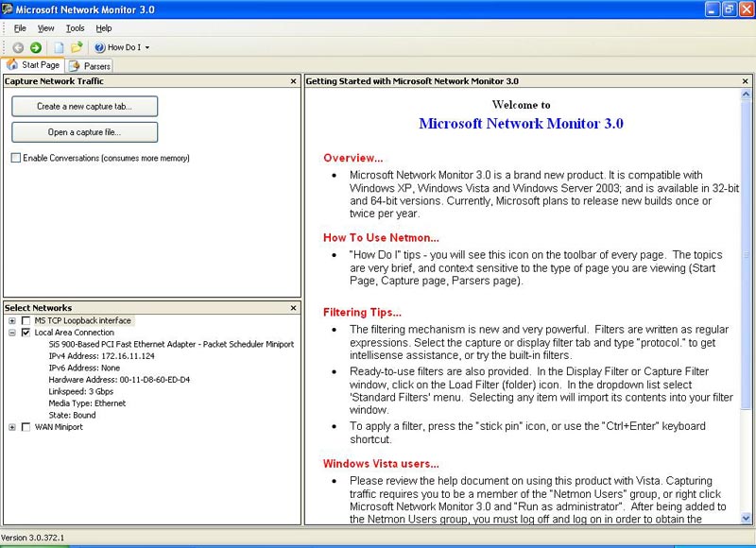Close the Select Networks panel

(x=294, y=308)
